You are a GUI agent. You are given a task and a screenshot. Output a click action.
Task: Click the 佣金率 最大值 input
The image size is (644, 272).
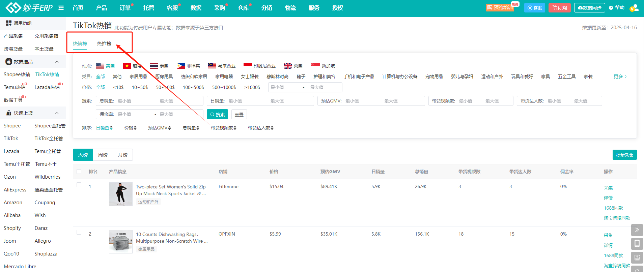click(x=180, y=114)
